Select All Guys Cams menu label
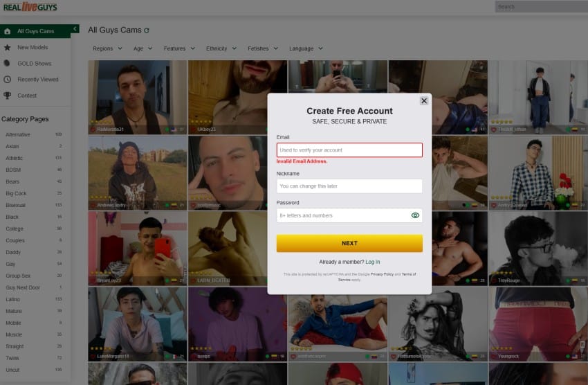Screen dimensions: 588x385 click(35, 32)
